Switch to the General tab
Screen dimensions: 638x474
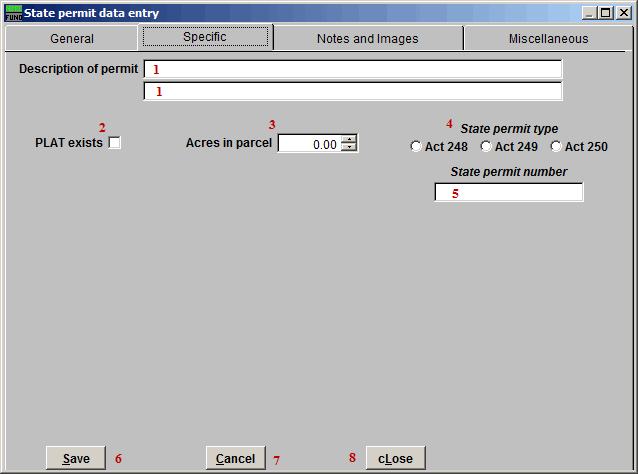[x=72, y=38]
